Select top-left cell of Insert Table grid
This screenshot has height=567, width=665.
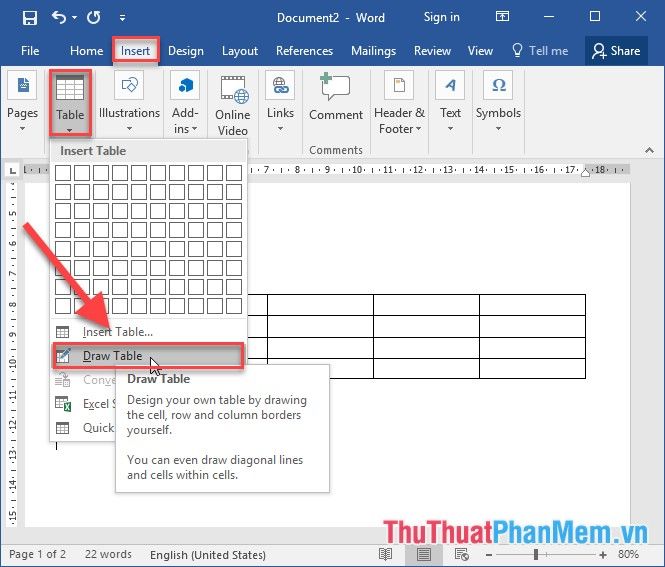click(63, 173)
